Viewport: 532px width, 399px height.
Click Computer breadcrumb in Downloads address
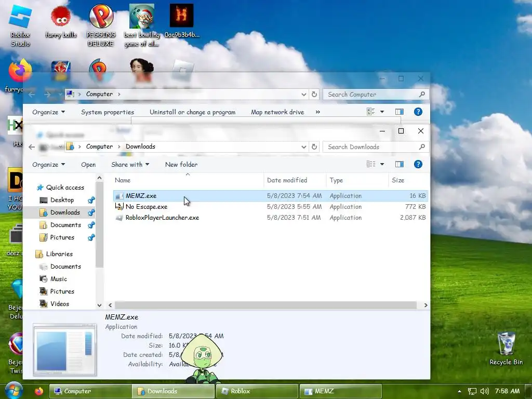point(99,147)
